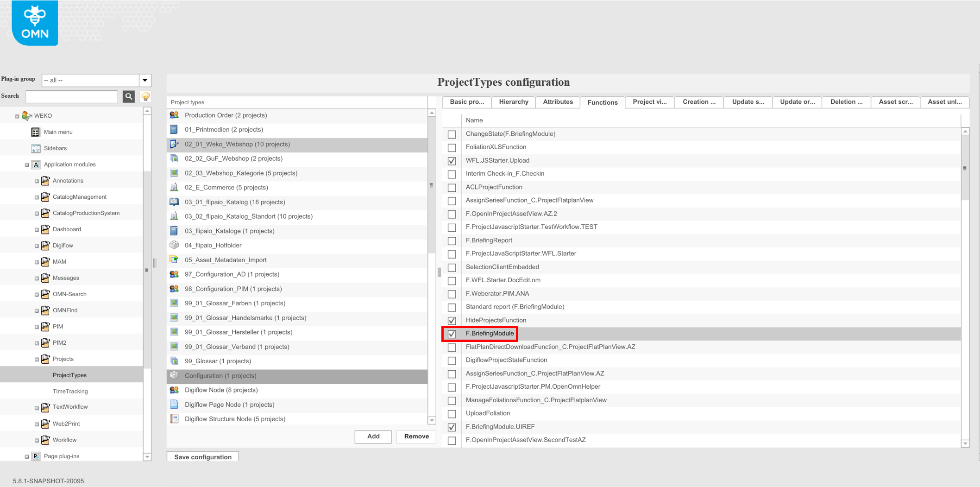
Task: Click the Annotations plugin icon
Action: (45, 180)
